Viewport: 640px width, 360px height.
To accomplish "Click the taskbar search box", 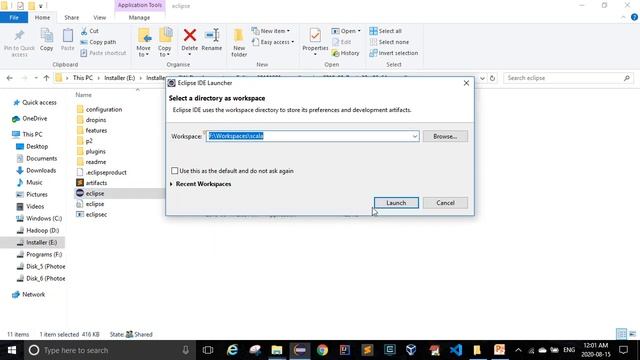I will point(110,350).
